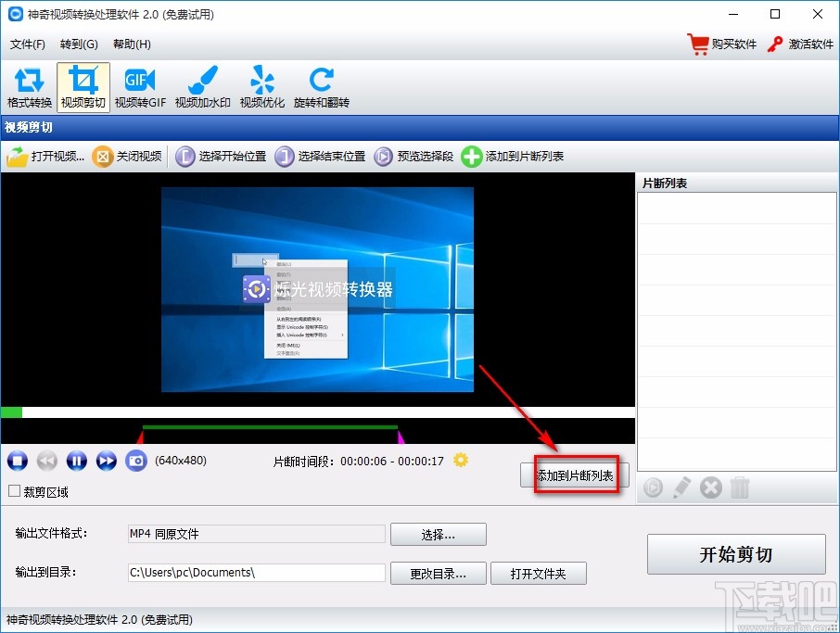Open the 视频优化 video optimize tool
The width and height of the screenshot is (840, 633).
(x=262, y=87)
